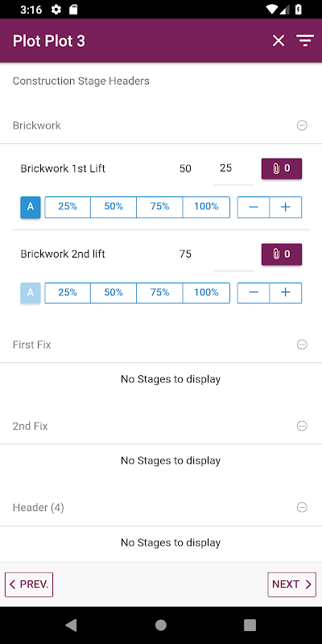This screenshot has width=322, height=644.
Task: Open attachments for Brickwork 1st Lift
Action: [x=282, y=168]
